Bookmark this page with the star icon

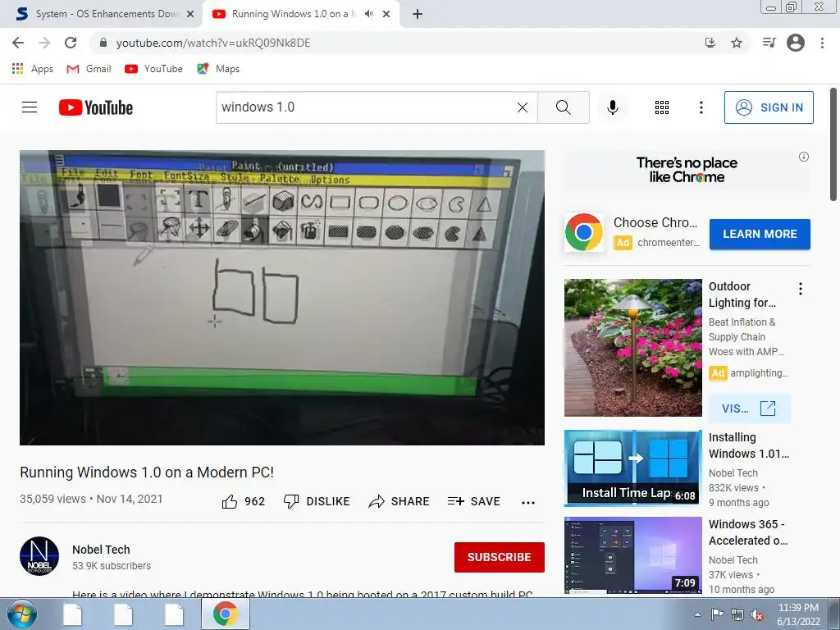tap(737, 43)
